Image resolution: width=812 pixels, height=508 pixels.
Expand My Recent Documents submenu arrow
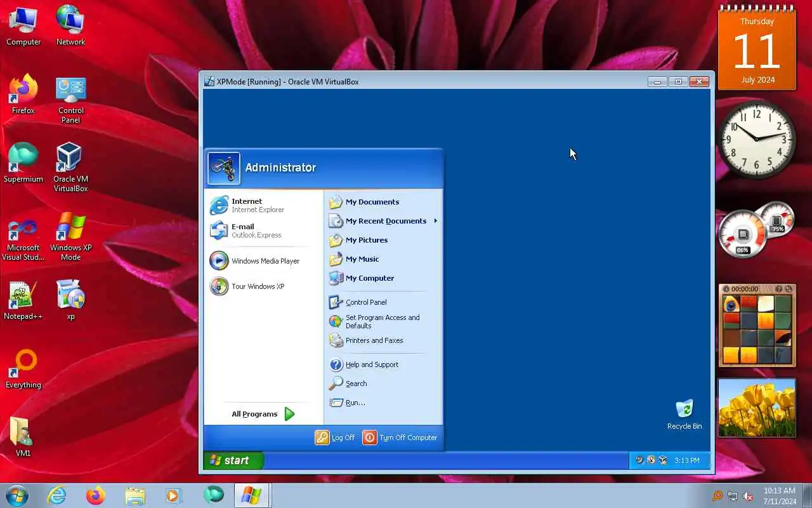pos(435,221)
